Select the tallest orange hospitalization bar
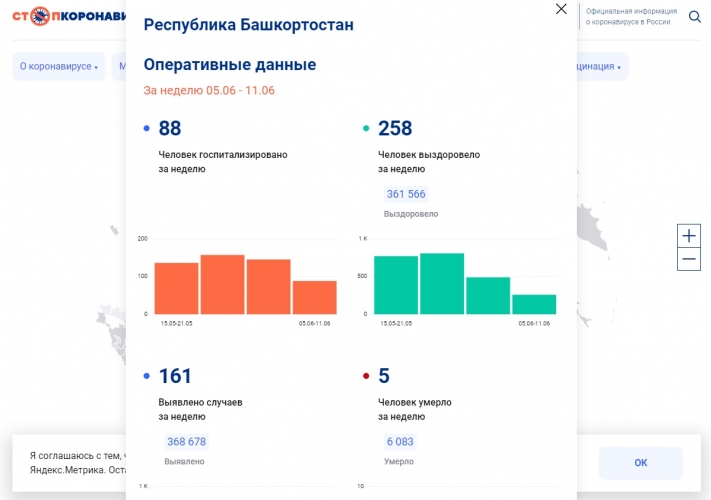The height and width of the screenshot is (500, 711). (x=222, y=285)
